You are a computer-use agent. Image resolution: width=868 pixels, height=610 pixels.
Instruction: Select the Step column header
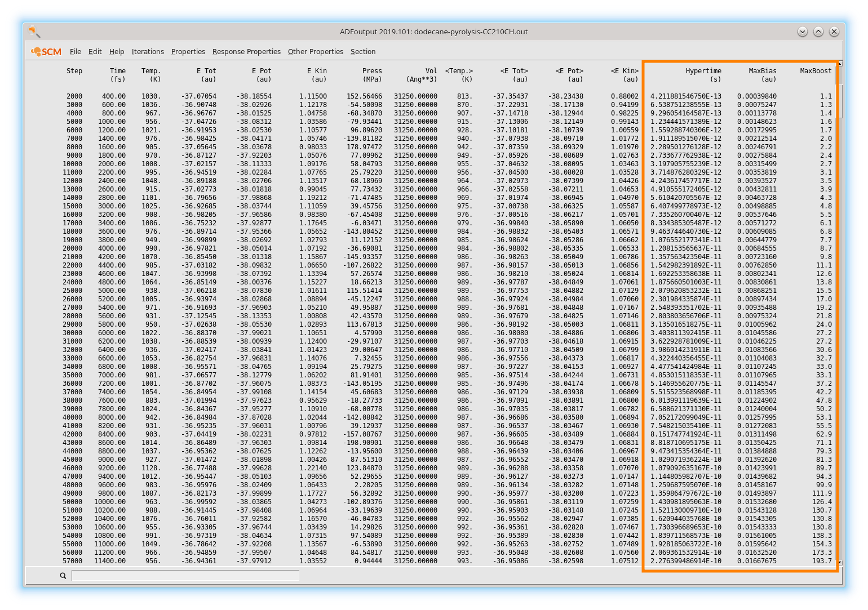point(74,71)
